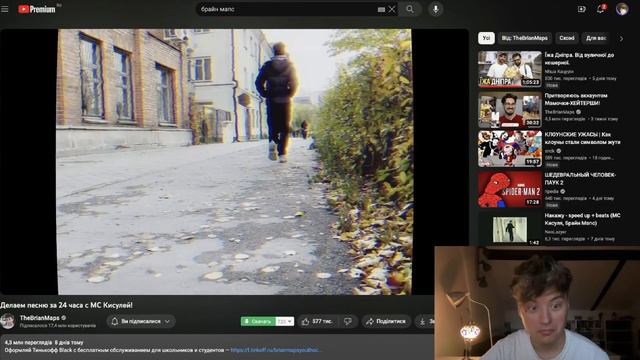Screen dimensions: 640x360
Task: Go to YouTube Premium home logo
Action: 37,9
